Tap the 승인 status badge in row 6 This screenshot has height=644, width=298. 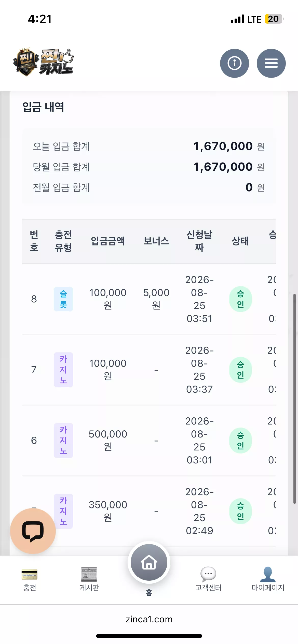point(240,441)
